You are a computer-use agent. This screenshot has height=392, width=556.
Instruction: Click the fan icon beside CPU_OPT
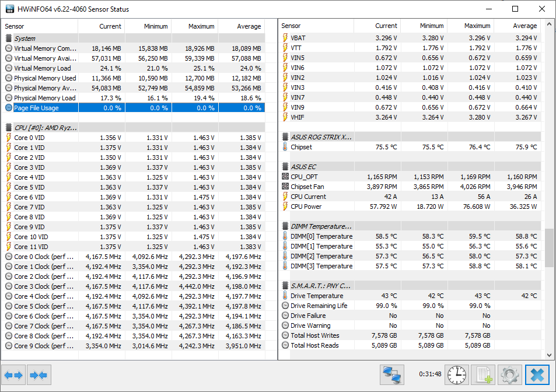[285, 177]
